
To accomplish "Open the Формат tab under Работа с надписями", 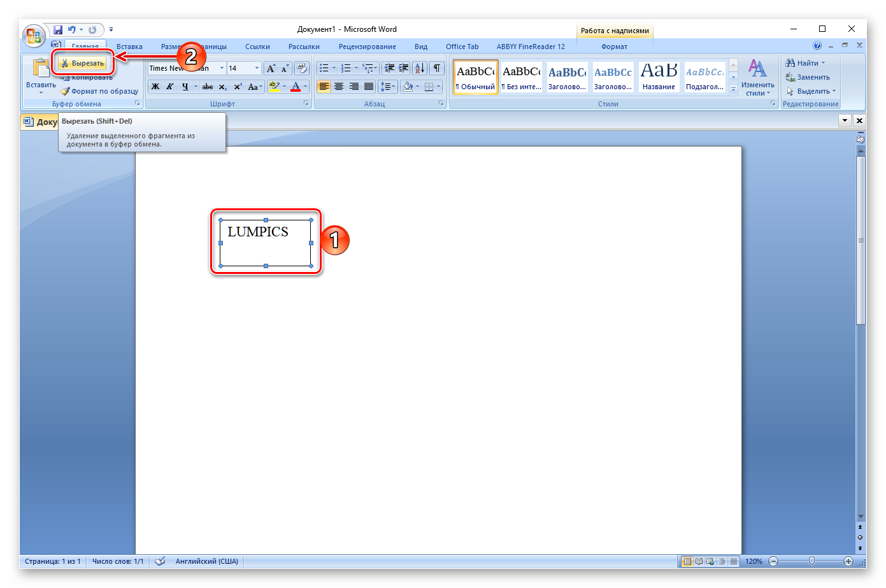I will 614,47.
